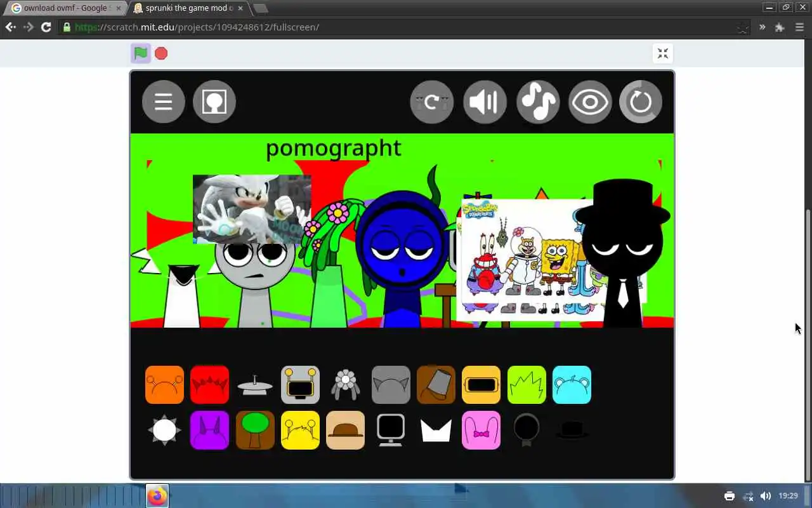Viewport: 812px width, 508px height.
Task: Click the green flag to start project
Action: pos(141,53)
